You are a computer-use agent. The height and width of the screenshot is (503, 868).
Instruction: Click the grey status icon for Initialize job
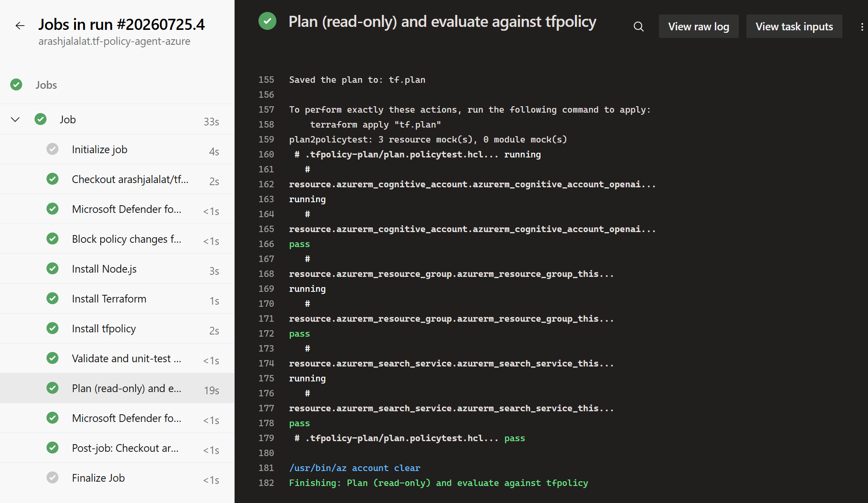pyautogui.click(x=52, y=149)
